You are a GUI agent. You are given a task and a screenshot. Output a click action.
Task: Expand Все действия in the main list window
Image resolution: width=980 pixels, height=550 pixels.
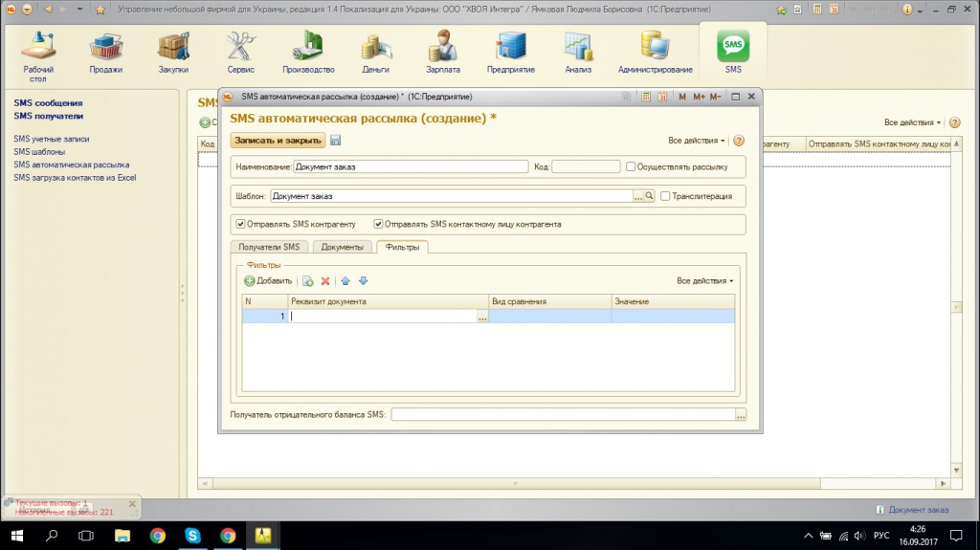tap(912, 122)
